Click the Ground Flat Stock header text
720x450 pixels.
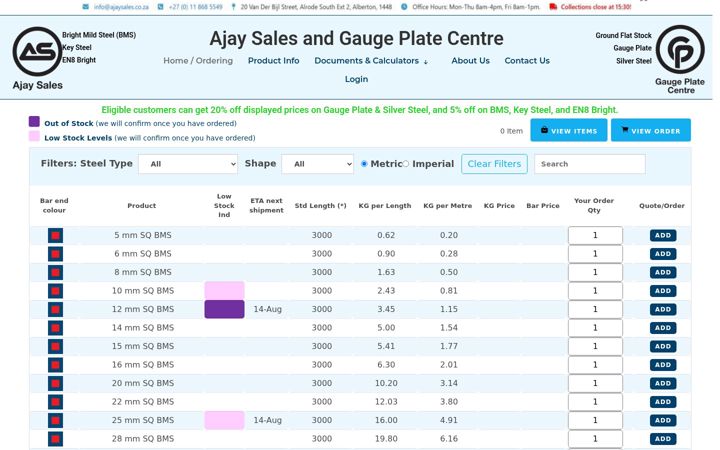click(623, 35)
